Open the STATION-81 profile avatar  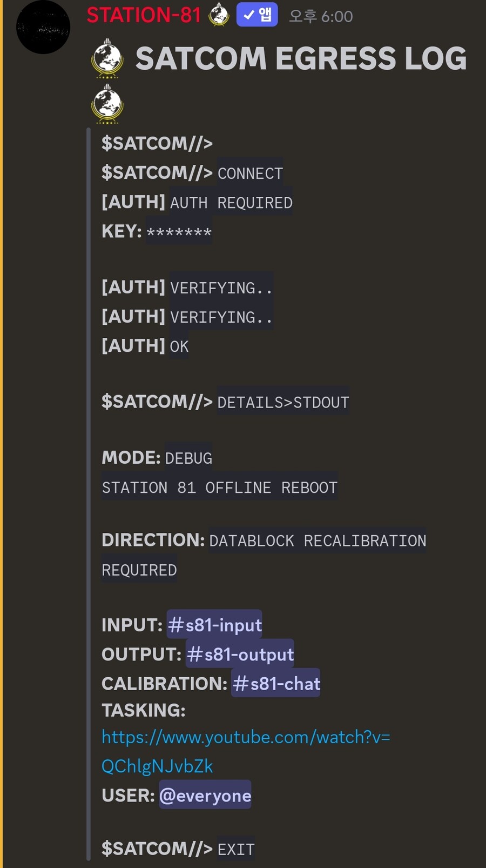tap(43, 27)
